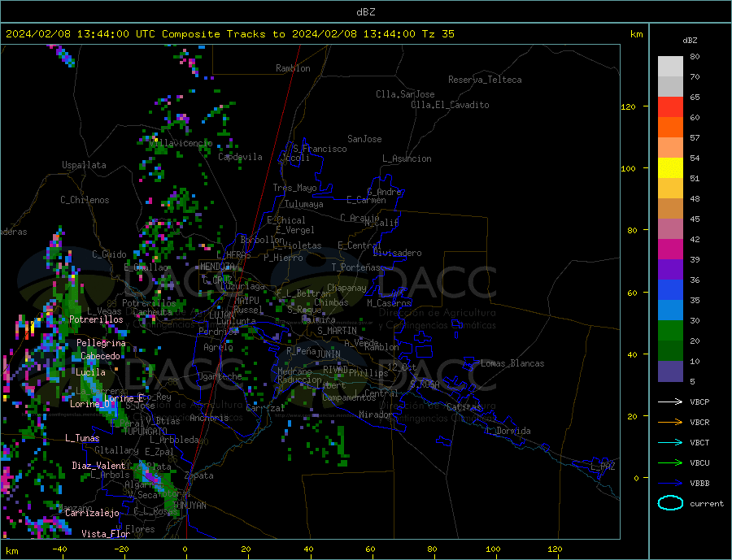Click the 'C_Chilenos' map label
The image size is (732, 560).
pos(85,200)
